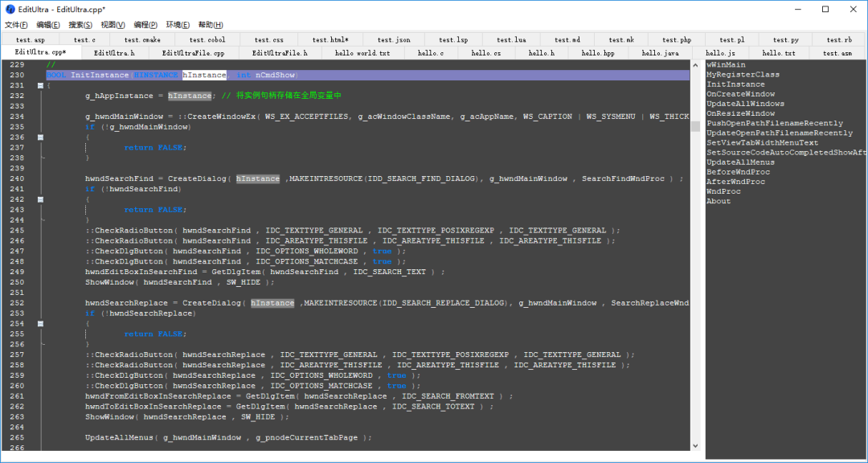The height and width of the screenshot is (463, 868).
Task: Open the 编辑(E) menu
Action: [x=48, y=25]
